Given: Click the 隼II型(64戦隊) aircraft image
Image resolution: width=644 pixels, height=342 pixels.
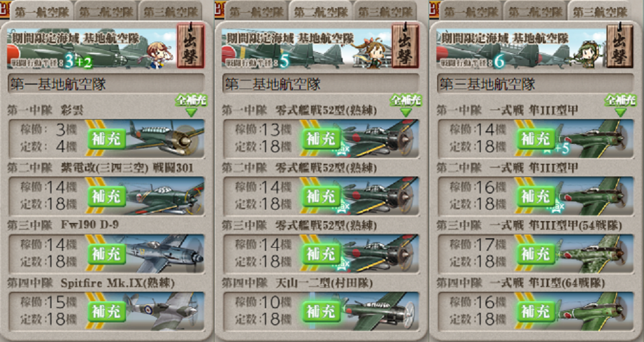Looking at the screenshot, I should click(594, 311).
